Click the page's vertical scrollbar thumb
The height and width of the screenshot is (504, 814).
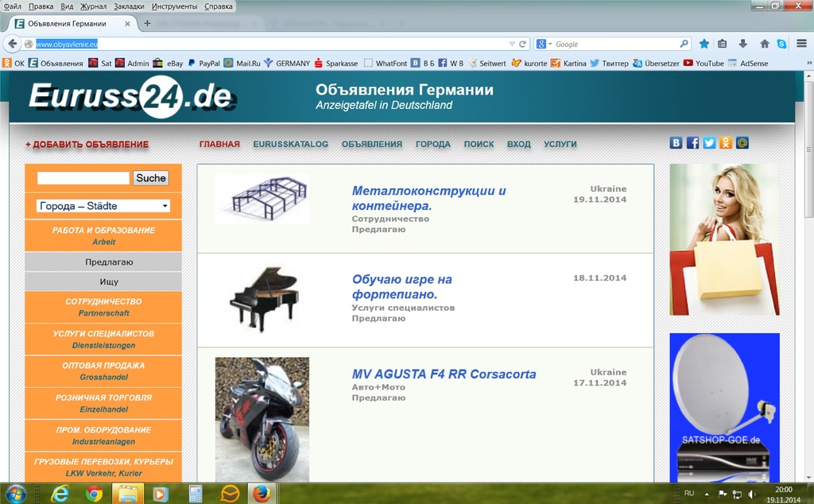pyautogui.click(x=808, y=149)
